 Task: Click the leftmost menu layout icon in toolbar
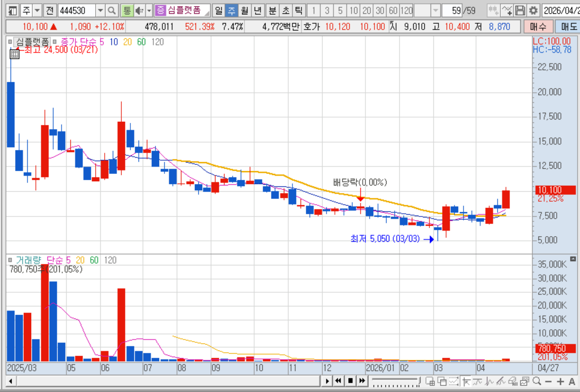[12, 11]
